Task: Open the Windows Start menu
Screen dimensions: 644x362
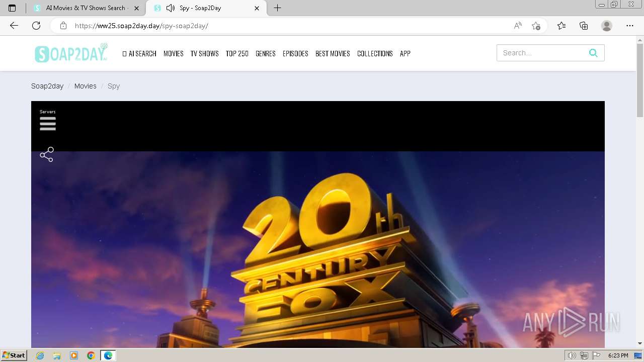Action: (x=14, y=355)
